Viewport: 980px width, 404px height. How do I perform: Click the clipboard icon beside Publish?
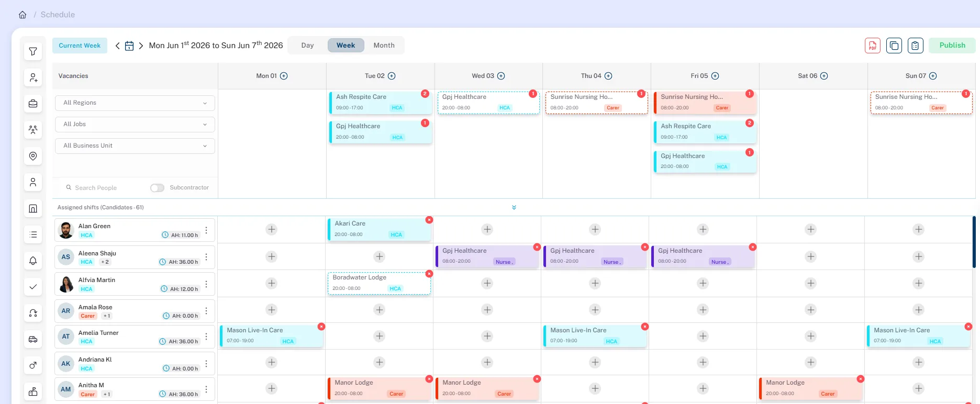(915, 46)
